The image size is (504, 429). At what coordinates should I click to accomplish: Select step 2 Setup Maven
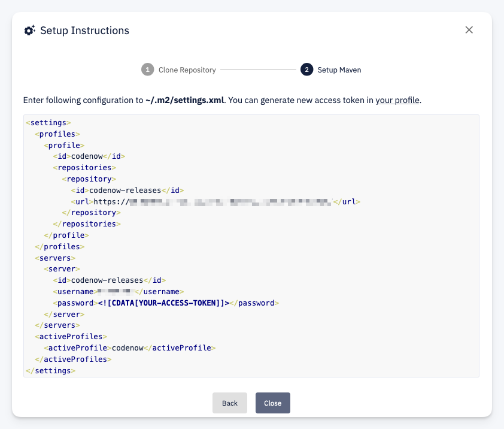(x=331, y=70)
